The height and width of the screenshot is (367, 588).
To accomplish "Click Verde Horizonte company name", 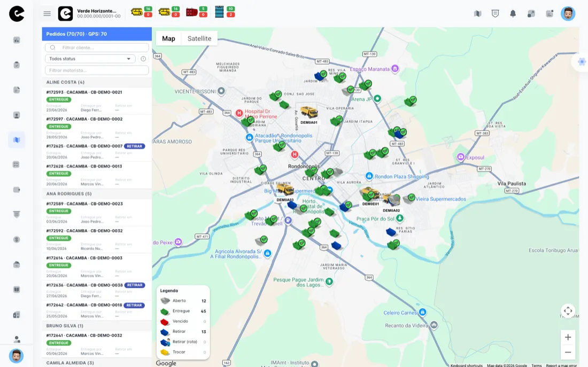I will 97,11.
